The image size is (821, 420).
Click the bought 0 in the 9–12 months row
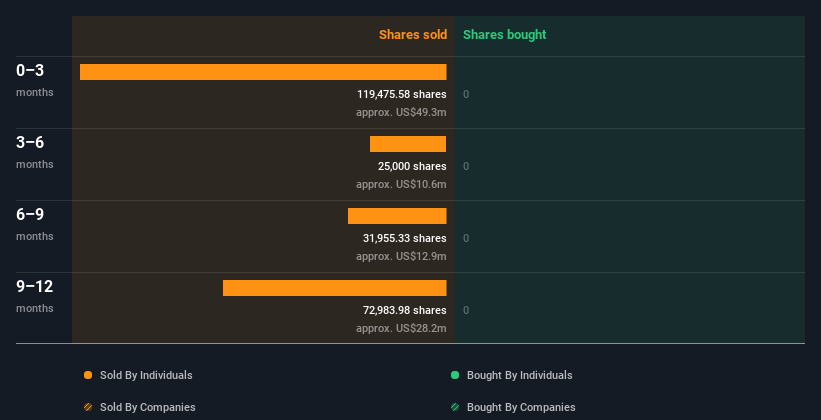(x=466, y=311)
